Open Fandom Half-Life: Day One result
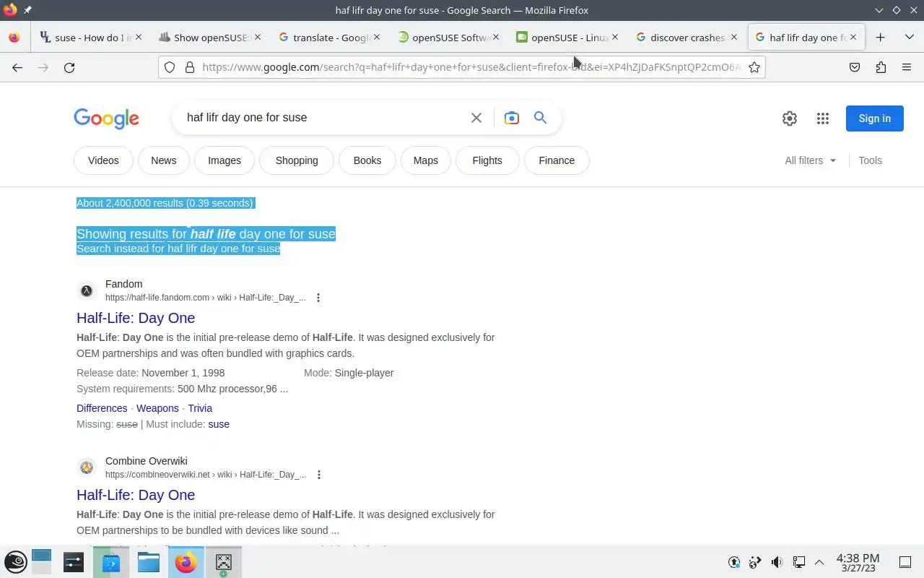 (136, 318)
